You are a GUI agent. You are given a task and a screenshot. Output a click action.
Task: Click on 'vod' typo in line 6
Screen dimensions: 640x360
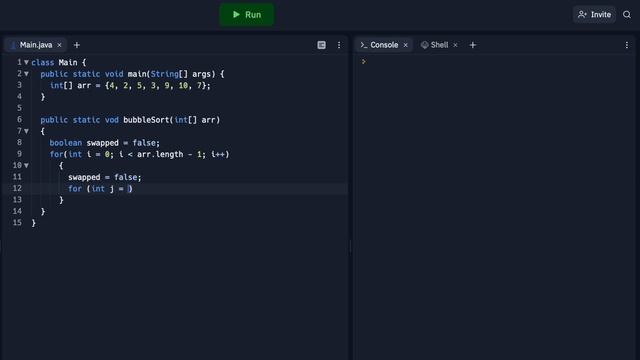[x=111, y=120]
